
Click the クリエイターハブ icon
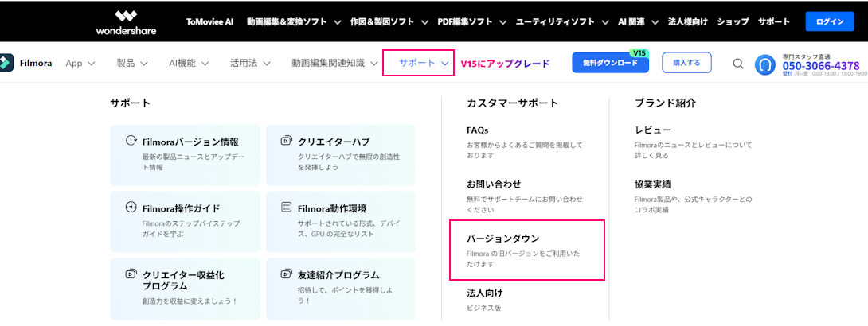tap(287, 141)
